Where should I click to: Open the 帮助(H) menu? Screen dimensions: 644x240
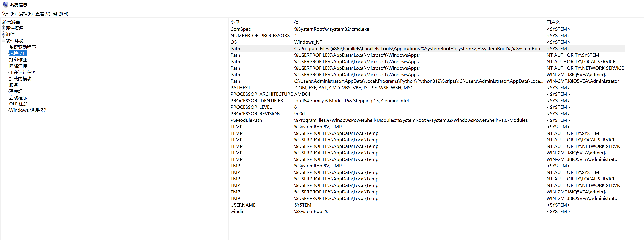[x=60, y=14]
